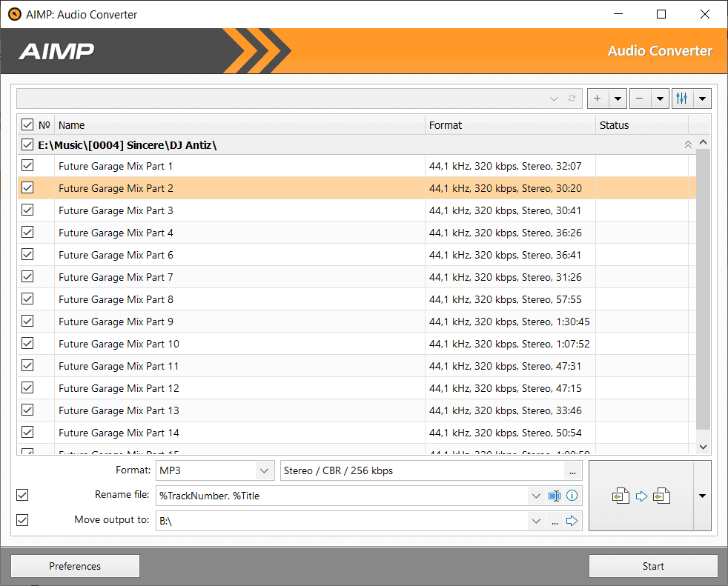Click the Start button
The width and height of the screenshot is (728, 586).
(x=653, y=566)
